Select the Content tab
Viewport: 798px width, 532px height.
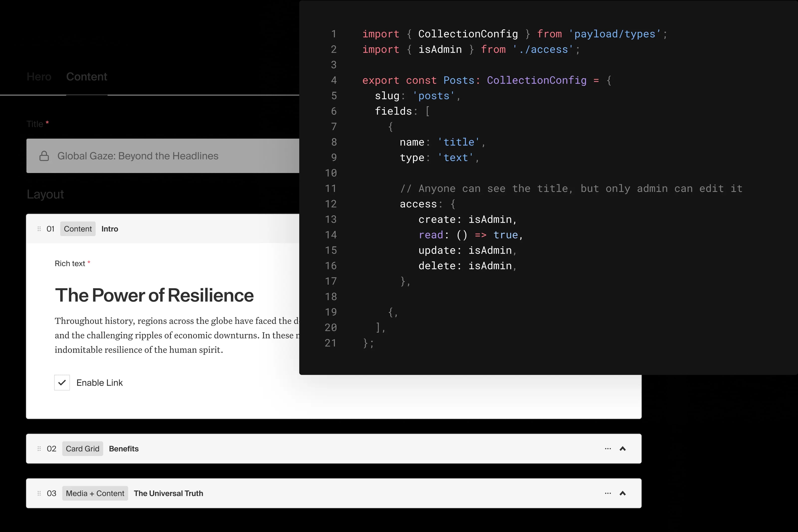87,77
